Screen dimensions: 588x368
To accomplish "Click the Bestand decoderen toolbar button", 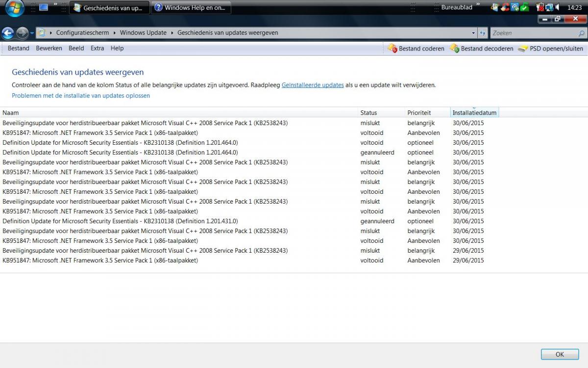I will tap(481, 49).
